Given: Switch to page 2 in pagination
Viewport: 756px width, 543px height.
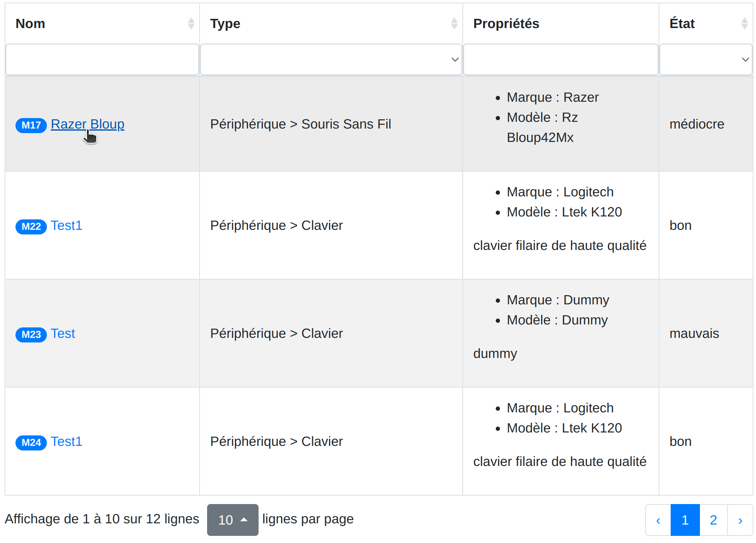Looking at the screenshot, I should pos(713,520).
